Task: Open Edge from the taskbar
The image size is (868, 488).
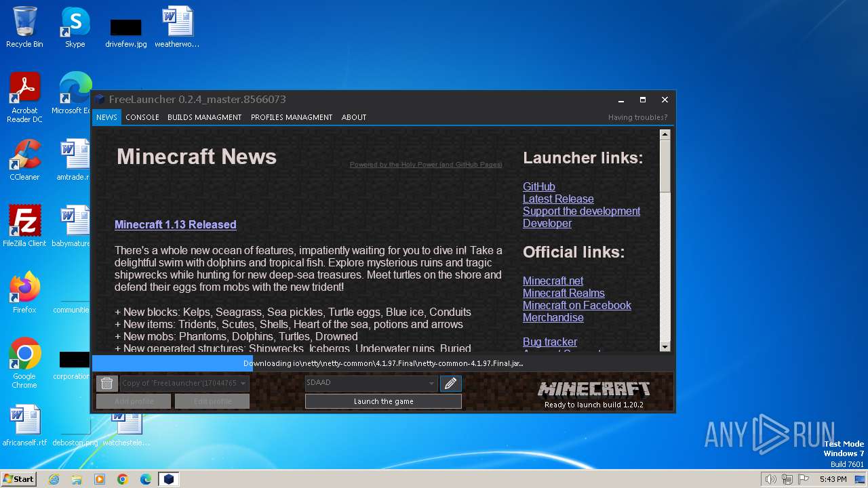Action: (146, 479)
